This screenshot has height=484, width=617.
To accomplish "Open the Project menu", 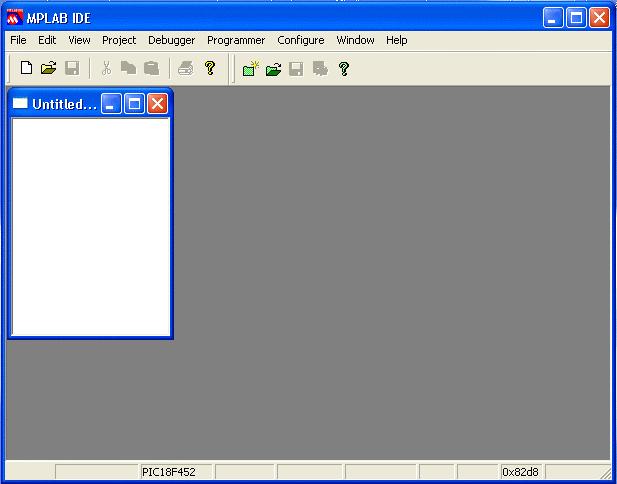I will (x=119, y=40).
